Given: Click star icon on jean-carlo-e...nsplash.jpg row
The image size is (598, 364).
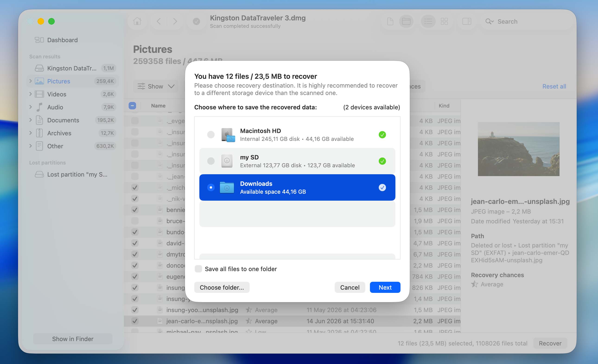Looking at the screenshot, I should pos(248,321).
